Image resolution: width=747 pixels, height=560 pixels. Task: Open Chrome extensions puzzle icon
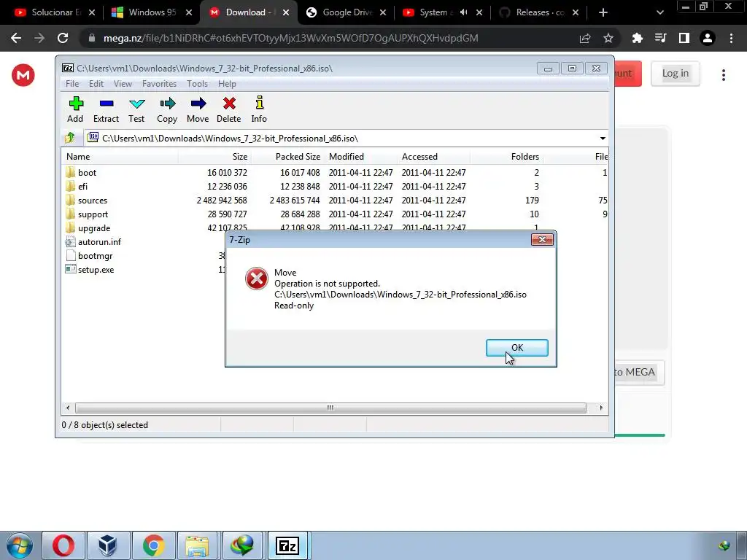click(x=638, y=38)
